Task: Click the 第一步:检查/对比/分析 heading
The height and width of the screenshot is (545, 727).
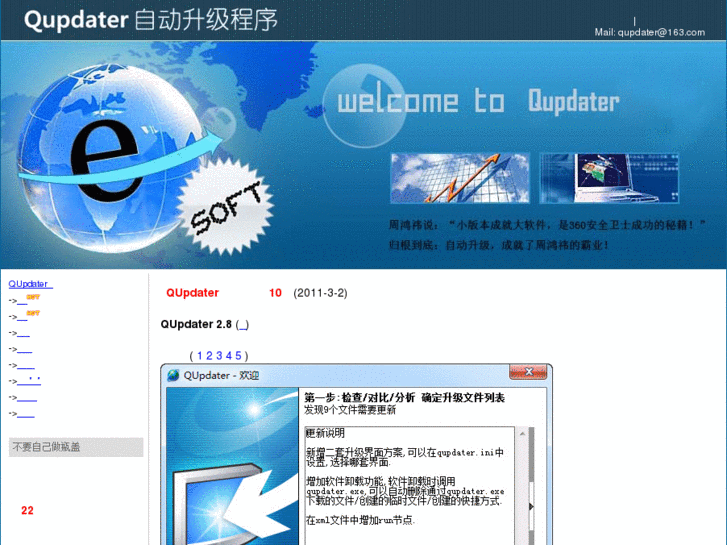Action: (404, 398)
